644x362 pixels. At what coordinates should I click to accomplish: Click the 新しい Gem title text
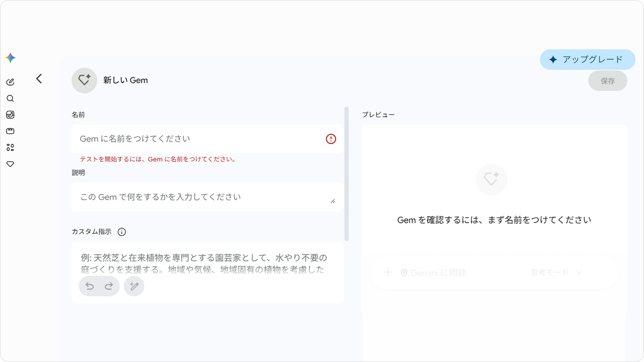coord(126,80)
